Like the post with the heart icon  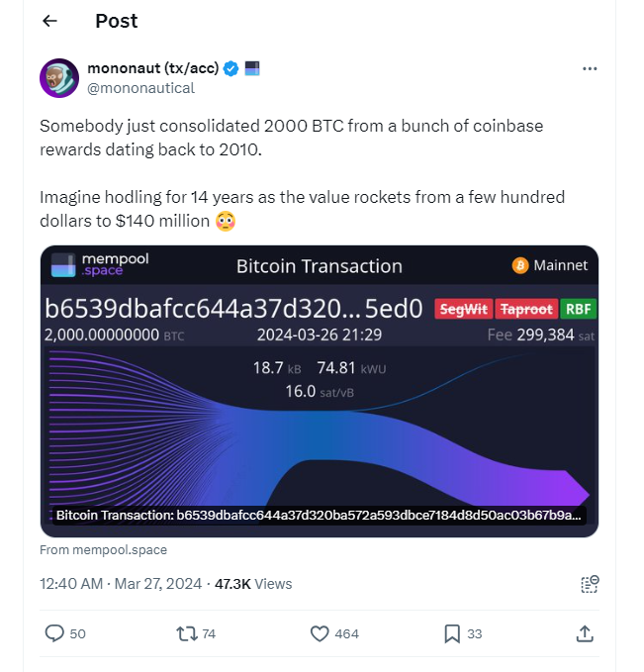320,633
